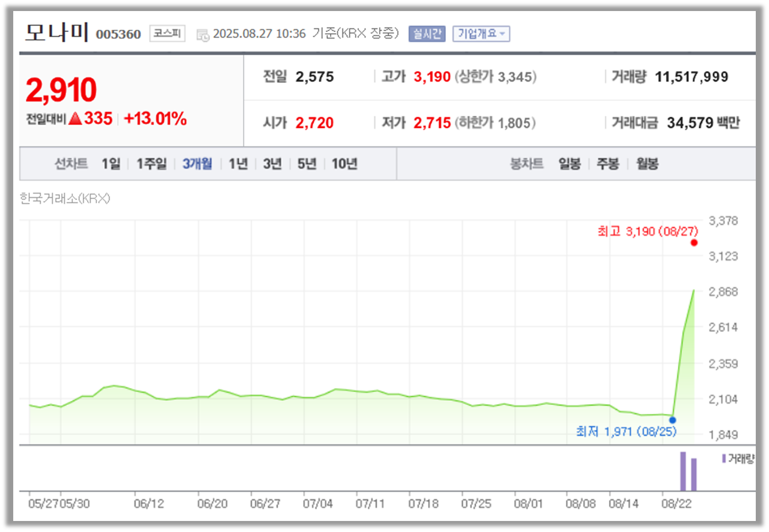Click the purple 거래량 legend marker
This screenshot has height=532, width=769.
724,458
